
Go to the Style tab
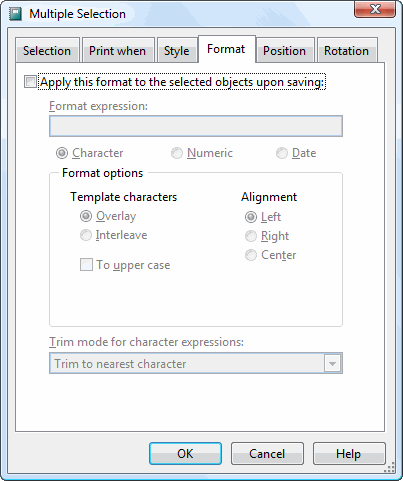177,50
